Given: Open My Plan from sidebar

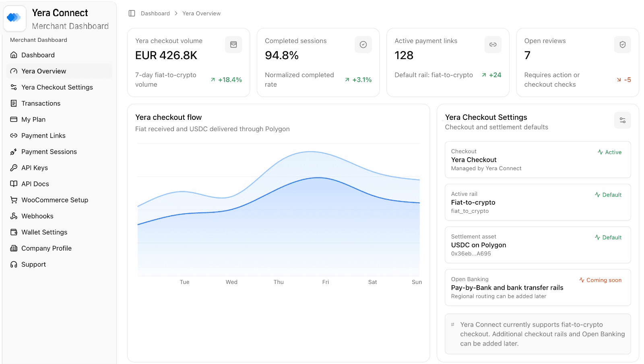Looking at the screenshot, I should [x=59, y=119].
